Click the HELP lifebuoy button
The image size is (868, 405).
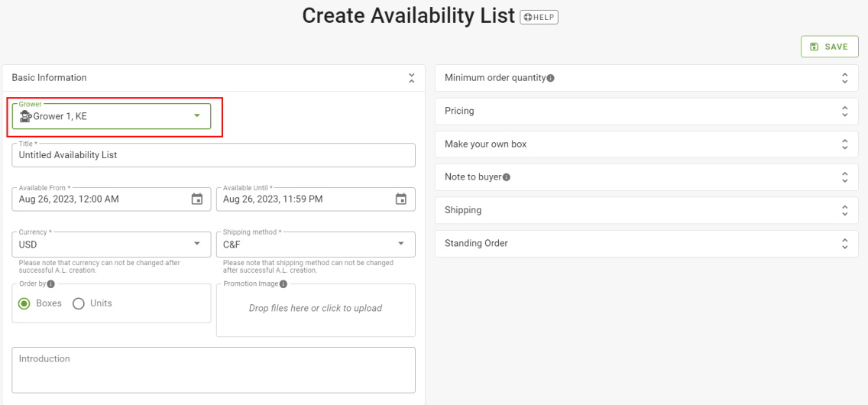pyautogui.click(x=539, y=17)
